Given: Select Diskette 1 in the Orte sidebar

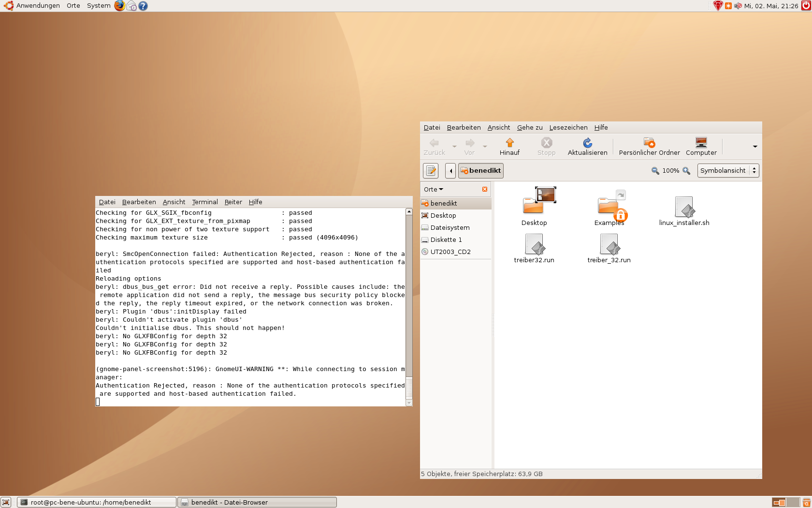Looking at the screenshot, I should (x=456, y=239).
